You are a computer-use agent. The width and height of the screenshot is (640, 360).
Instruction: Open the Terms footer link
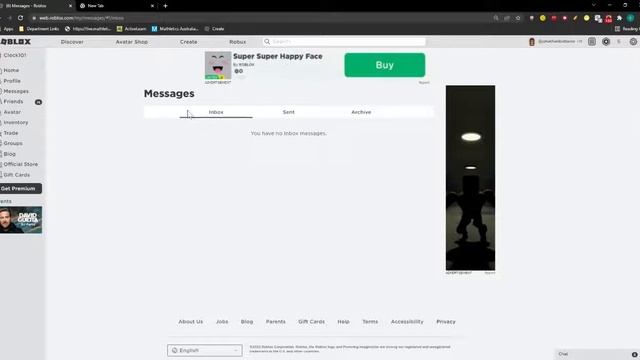[x=370, y=322]
